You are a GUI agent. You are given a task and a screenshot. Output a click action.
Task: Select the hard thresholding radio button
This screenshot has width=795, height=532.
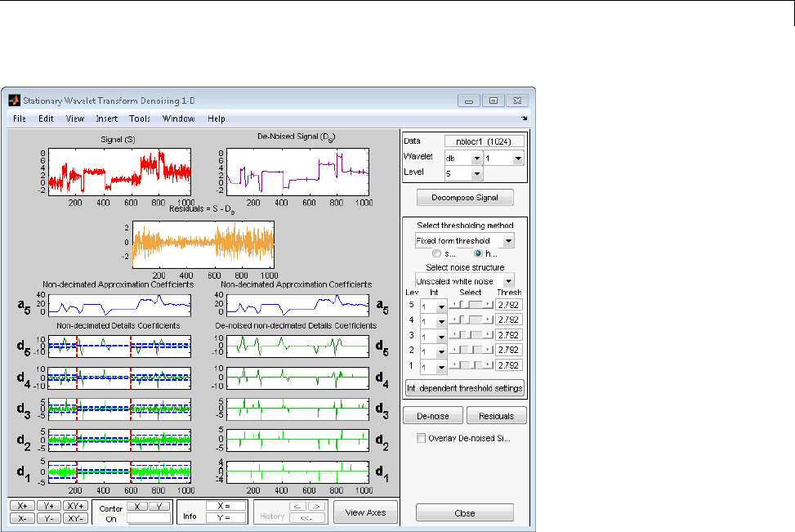(x=479, y=254)
